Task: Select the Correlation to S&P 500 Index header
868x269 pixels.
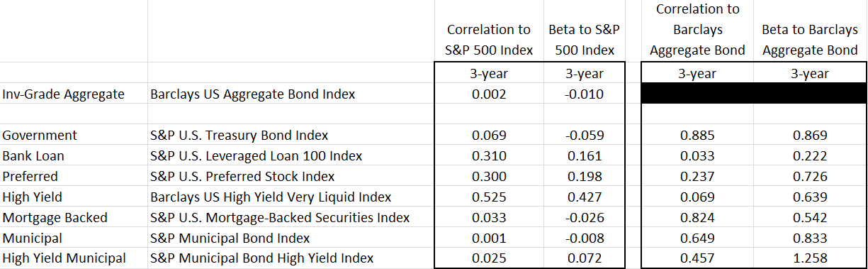Action: tap(488, 40)
